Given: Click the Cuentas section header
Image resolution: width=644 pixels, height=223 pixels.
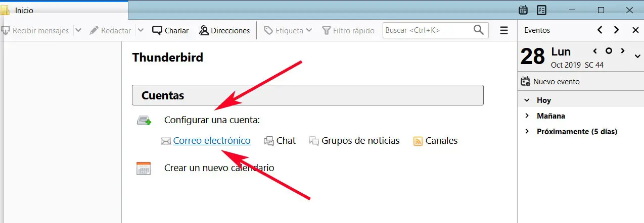Looking at the screenshot, I should pos(308,95).
